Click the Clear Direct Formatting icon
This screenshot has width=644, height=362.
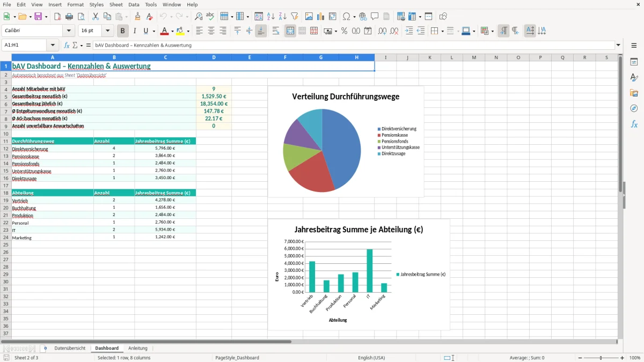[150, 17]
